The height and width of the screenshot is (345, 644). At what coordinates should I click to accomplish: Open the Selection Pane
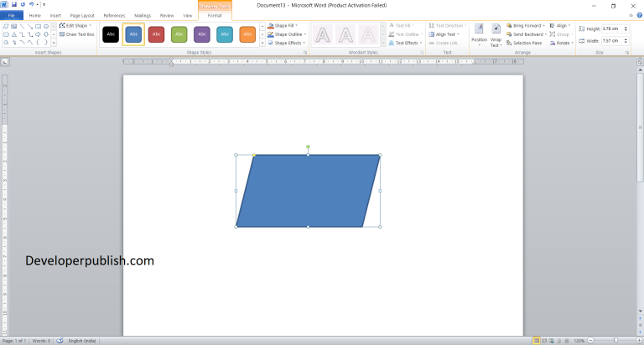pos(526,43)
